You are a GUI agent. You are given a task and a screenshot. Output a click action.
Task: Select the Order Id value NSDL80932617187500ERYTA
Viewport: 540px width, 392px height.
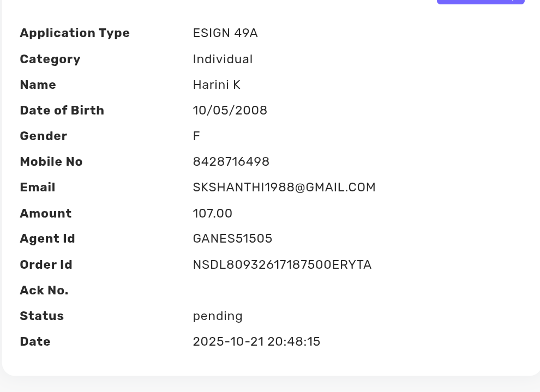coord(282,265)
